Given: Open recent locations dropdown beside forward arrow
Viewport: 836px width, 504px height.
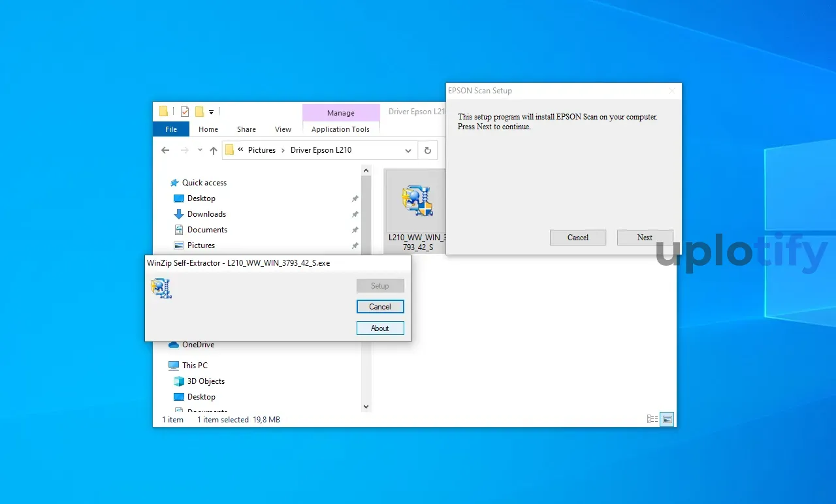Looking at the screenshot, I should click(199, 151).
